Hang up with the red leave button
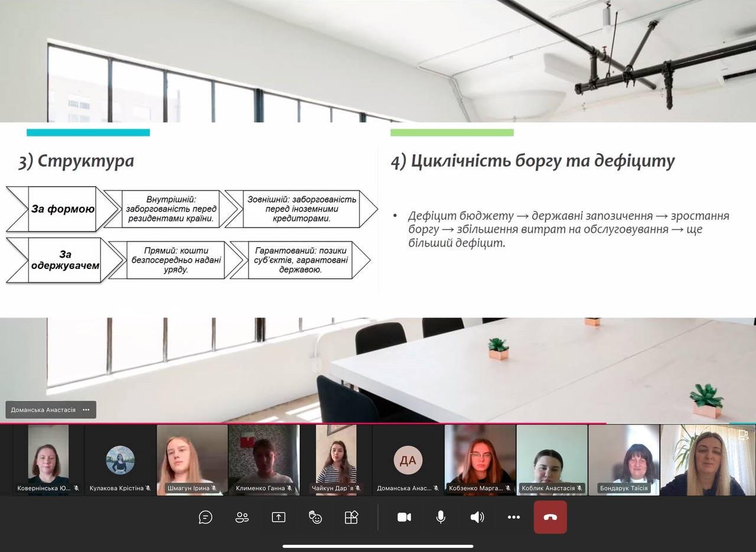 (x=550, y=517)
